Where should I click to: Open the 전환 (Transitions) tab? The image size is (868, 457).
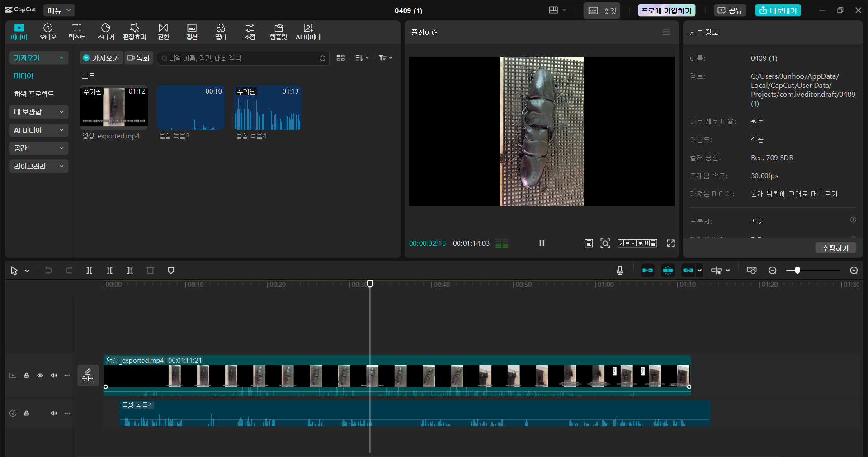point(164,32)
